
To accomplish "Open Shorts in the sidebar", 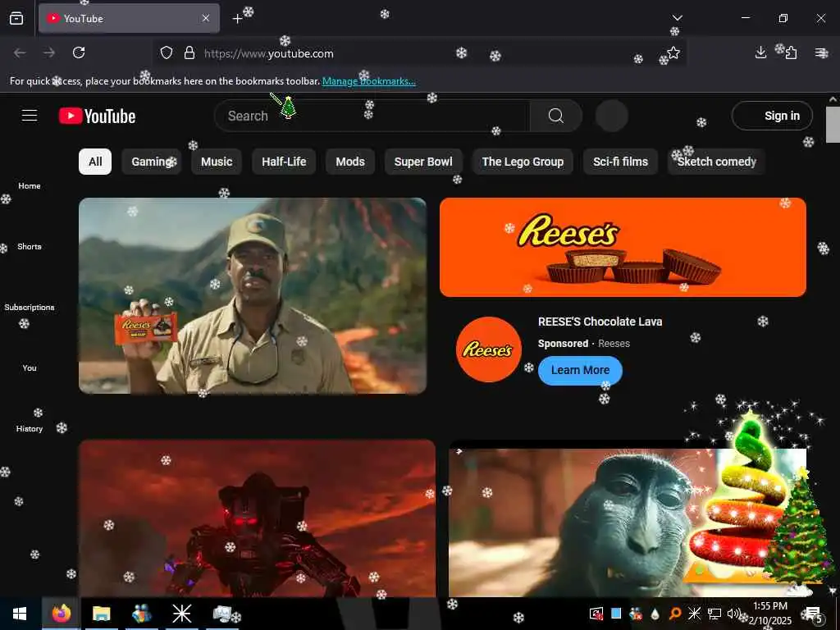I will coord(30,246).
